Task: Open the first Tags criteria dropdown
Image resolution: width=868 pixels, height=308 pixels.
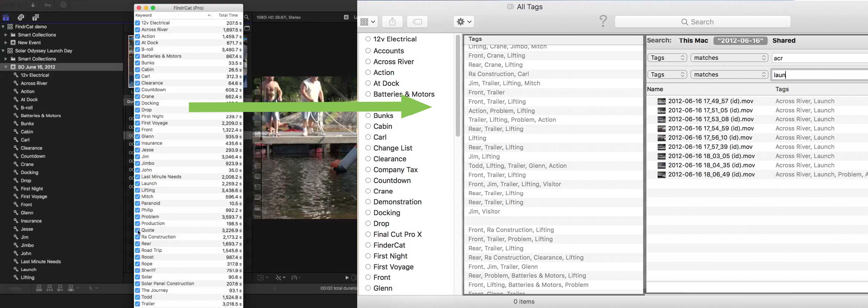Action: tap(667, 58)
